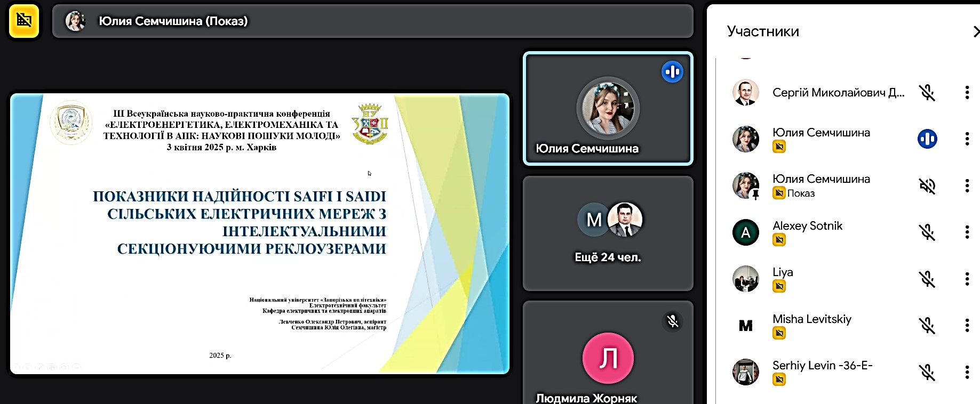Click the camera-off badge under Liya
Image resolution: width=980 pixels, height=404 pixels.
(779, 287)
